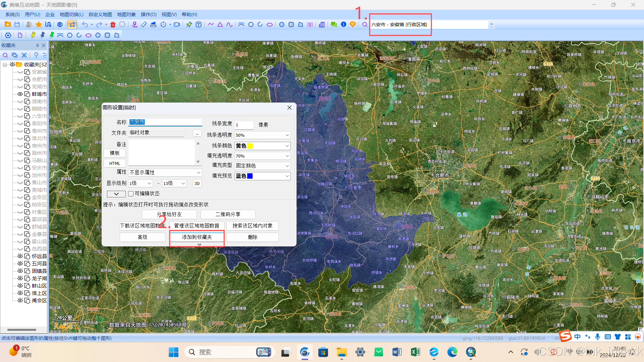Open the 操作(O) menu
Viewport: 644px width, 362px height.
coord(148,14)
